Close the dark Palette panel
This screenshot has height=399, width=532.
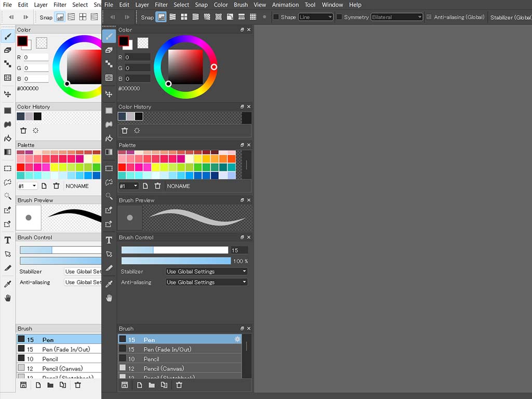(249, 145)
